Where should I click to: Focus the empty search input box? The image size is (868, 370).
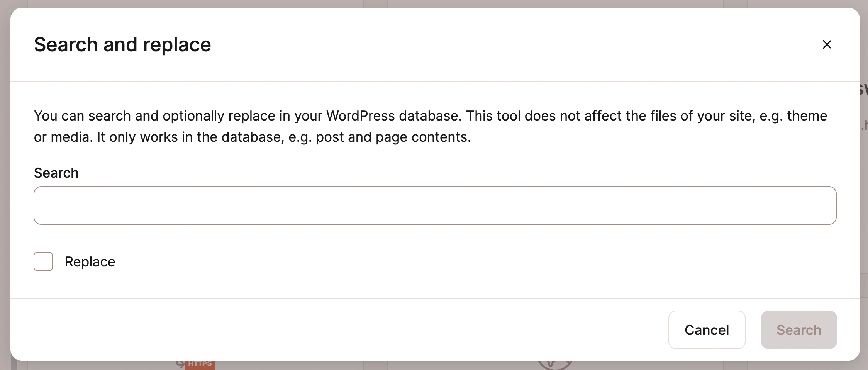click(x=435, y=205)
